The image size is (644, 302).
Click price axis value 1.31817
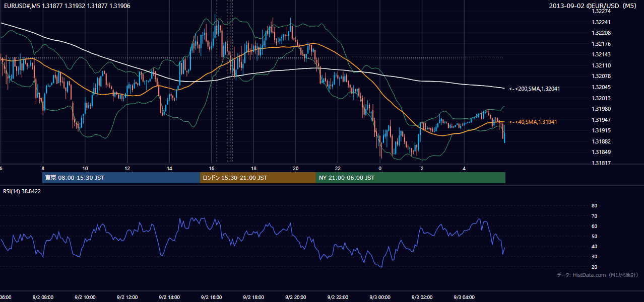601,163
